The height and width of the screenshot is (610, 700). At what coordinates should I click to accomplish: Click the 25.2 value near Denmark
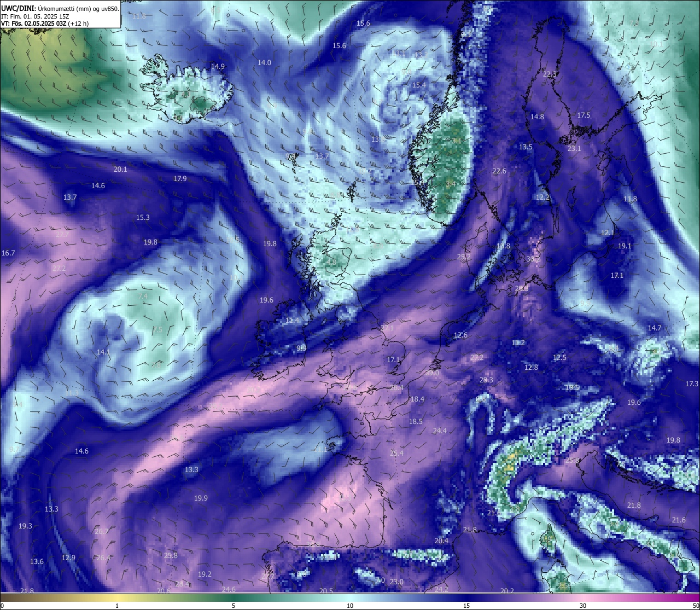click(464, 257)
